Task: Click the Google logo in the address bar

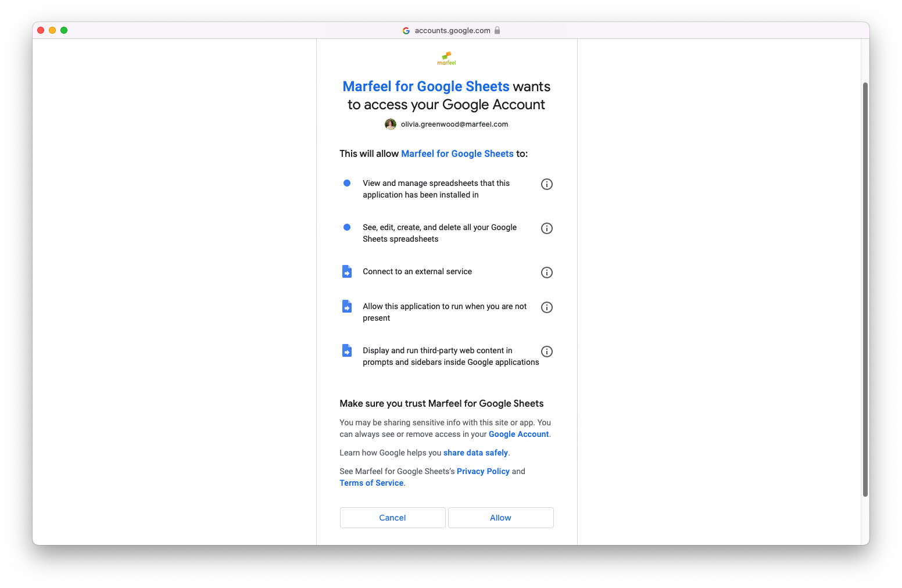Action: [406, 30]
